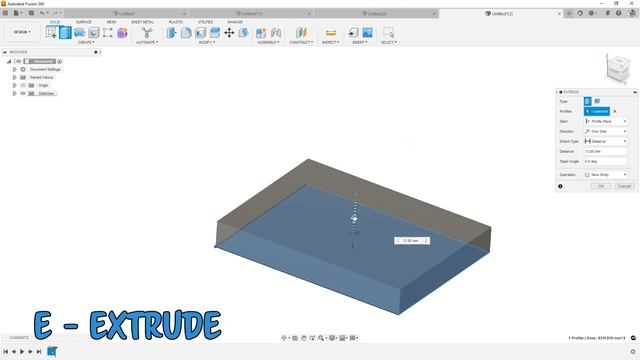Switch to the Manage tab
Screen dimensions: 640x360
(x=235, y=22)
